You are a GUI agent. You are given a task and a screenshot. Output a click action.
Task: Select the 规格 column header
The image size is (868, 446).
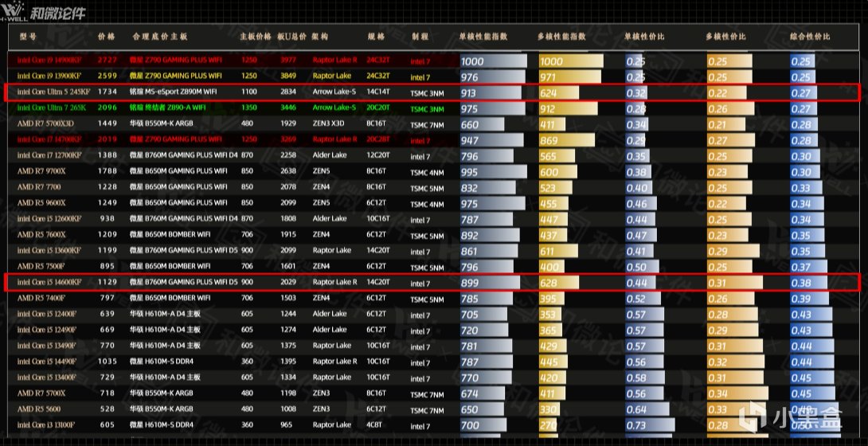point(376,37)
